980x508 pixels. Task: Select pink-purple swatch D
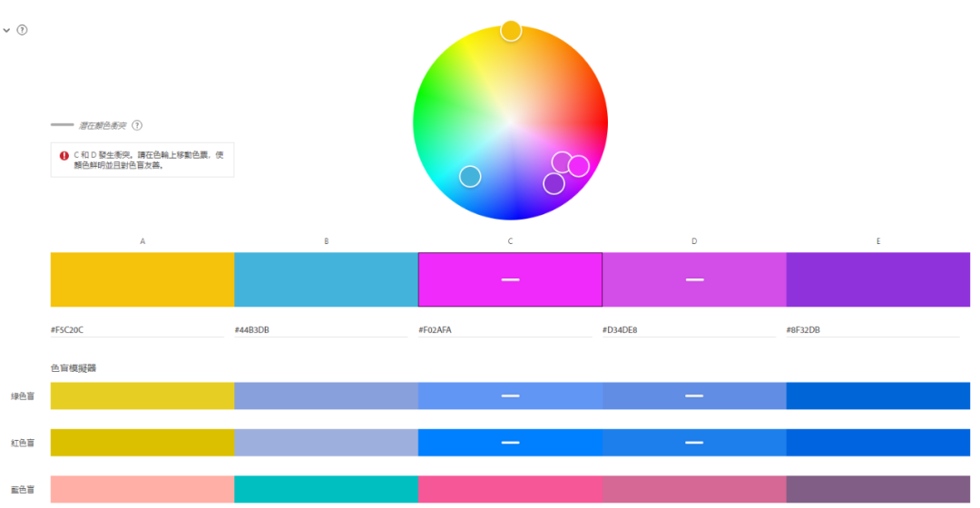point(694,279)
